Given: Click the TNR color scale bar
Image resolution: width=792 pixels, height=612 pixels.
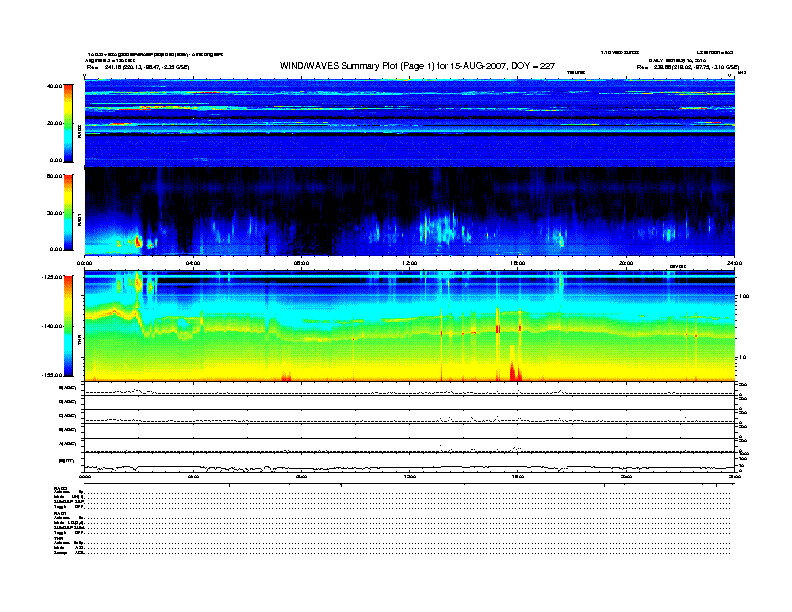Looking at the screenshot, I should pos(68,326).
